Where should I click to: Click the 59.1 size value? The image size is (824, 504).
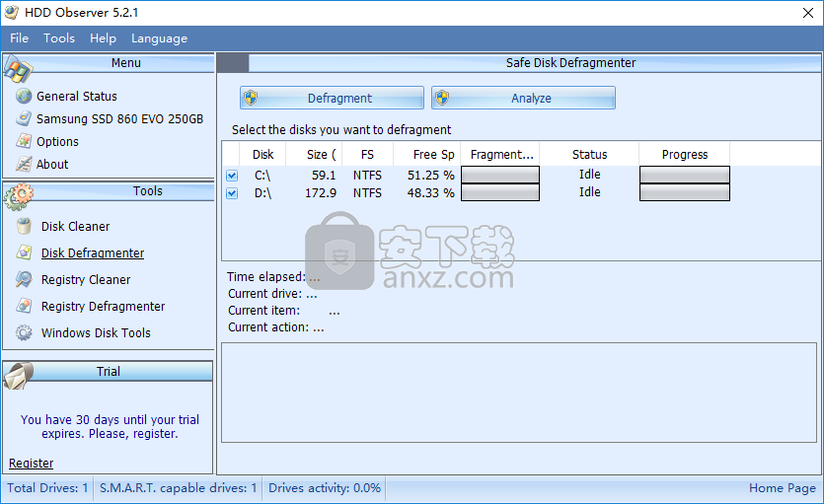coord(324,176)
